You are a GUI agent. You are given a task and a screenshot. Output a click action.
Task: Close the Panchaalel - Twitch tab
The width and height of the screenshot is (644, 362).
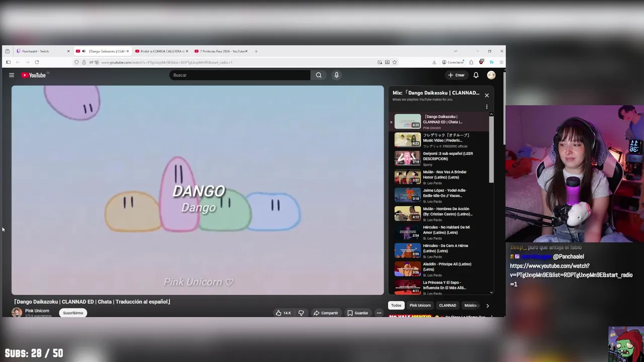(68, 51)
